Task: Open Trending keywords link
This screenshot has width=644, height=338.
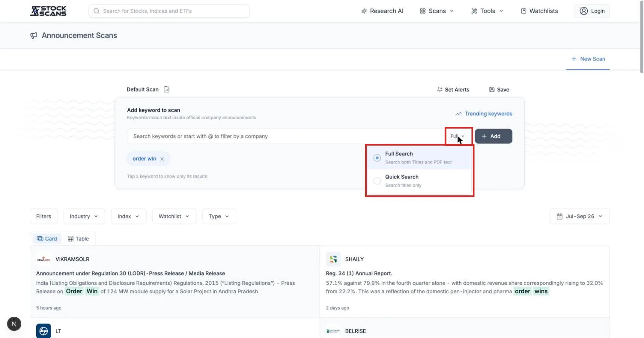Action: tap(483, 114)
